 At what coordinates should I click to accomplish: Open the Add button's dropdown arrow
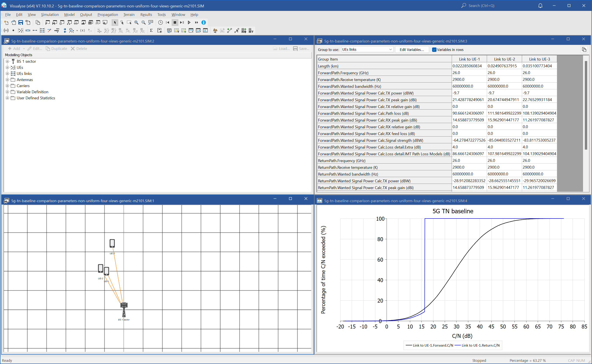[24, 49]
